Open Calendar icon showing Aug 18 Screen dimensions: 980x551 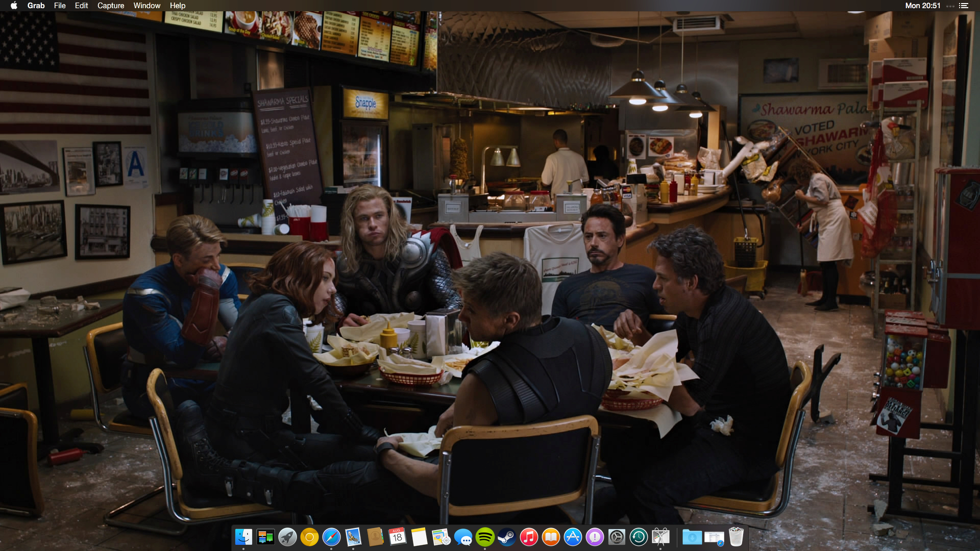(397, 537)
